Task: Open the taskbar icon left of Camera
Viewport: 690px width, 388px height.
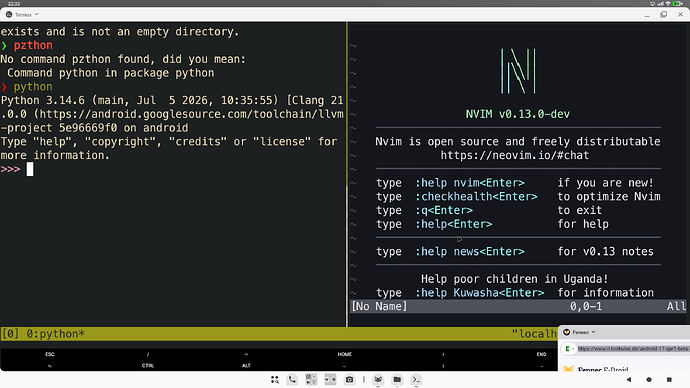Action: click(x=330, y=380)
